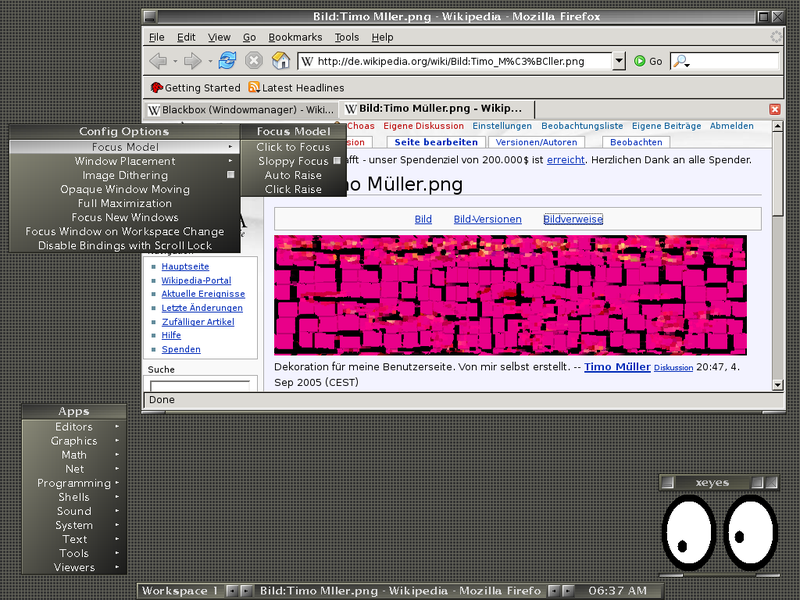Open the Bookmarks menu
Screen dimensions: 800x600
tap(294, 37)
